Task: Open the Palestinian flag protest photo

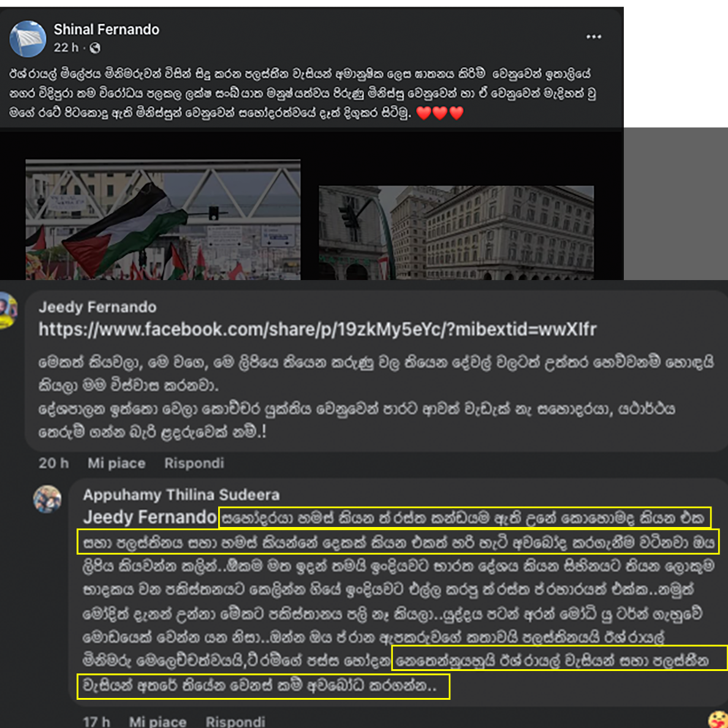Action: (163, 219)
